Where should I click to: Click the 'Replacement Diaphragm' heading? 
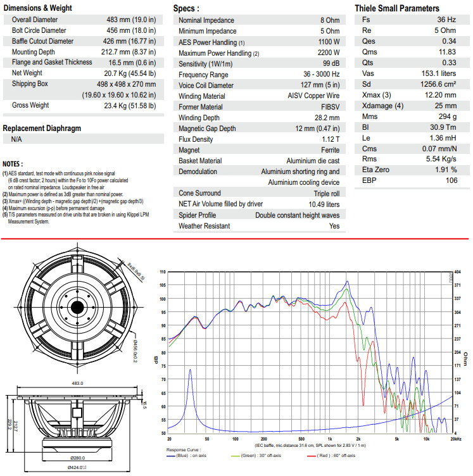[x=42, y=128]
